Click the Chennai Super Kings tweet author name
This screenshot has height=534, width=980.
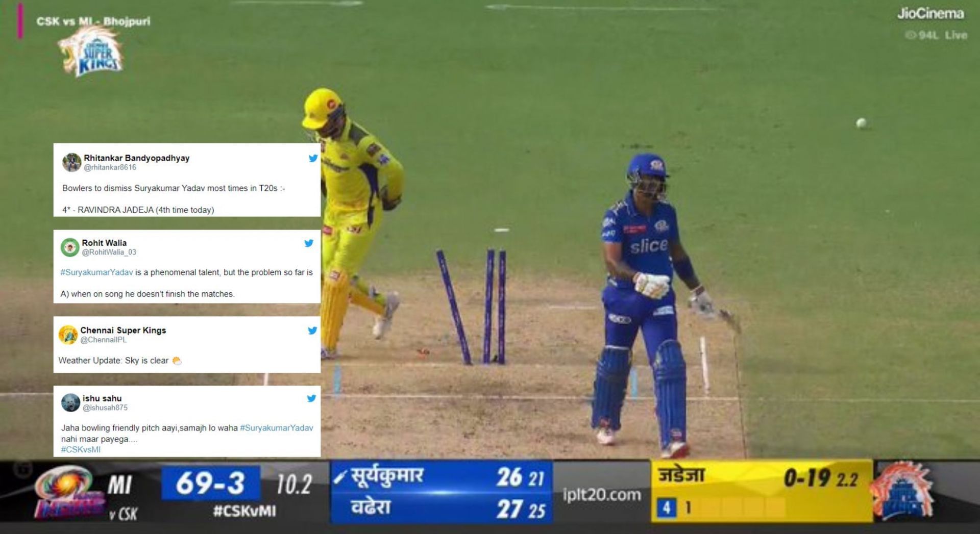[123, 330]
